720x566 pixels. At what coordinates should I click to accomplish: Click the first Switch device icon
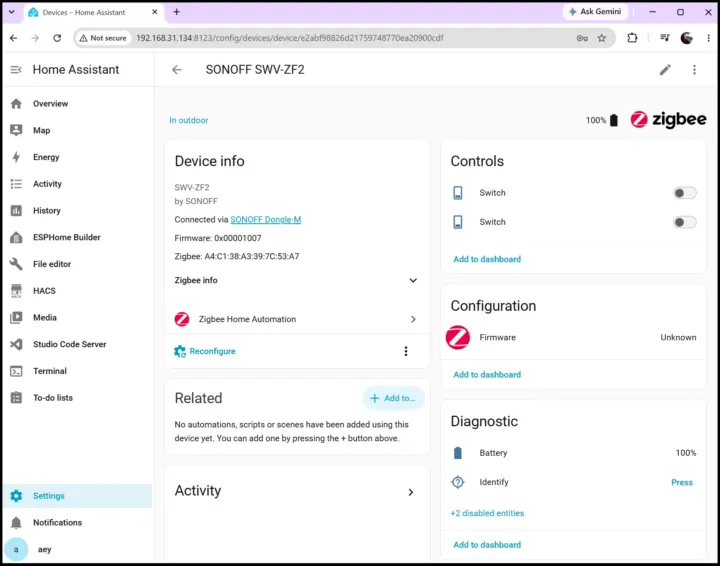tap(458, 193)
